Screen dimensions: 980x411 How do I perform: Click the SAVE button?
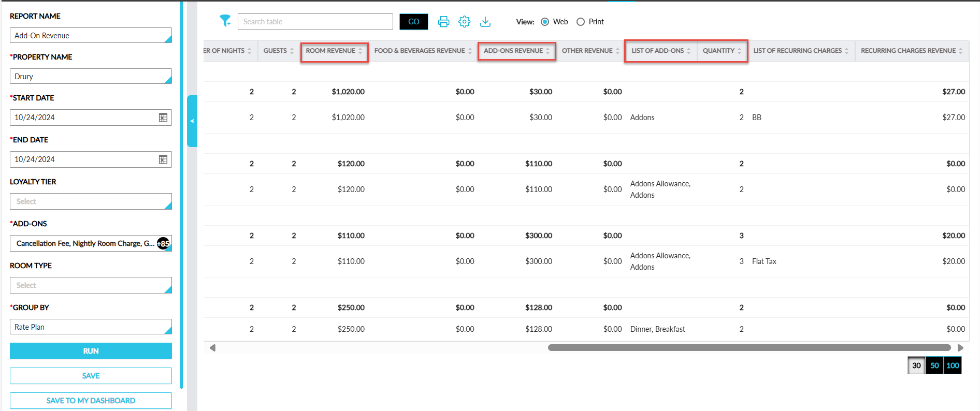91,376
